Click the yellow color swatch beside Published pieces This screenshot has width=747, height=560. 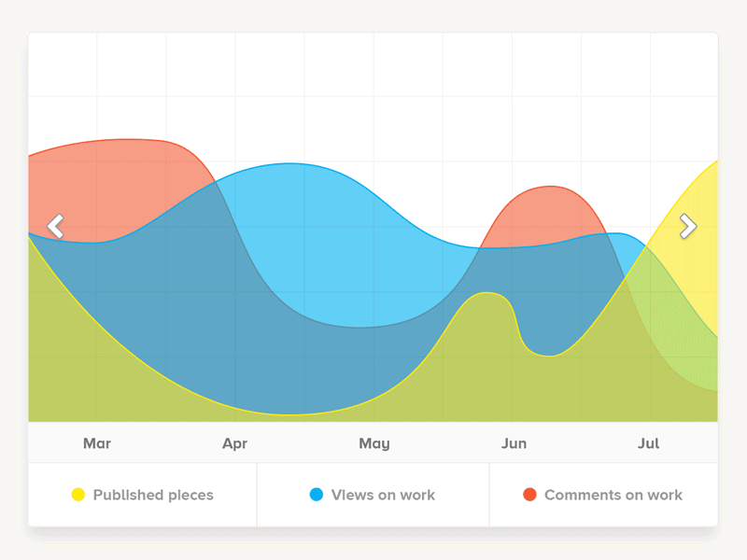[x=79, y=495]
